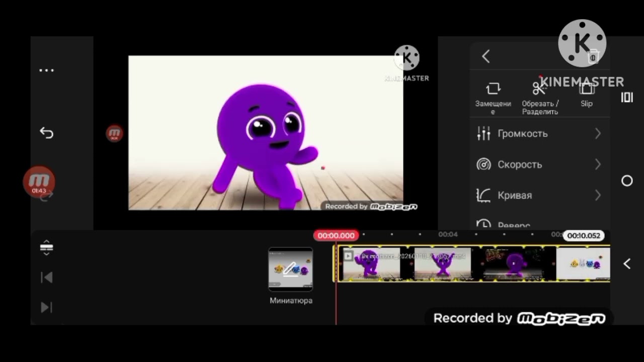Click the Кривая curve icon
Viewport: 644px width, 362px height.
tap(484, 195)
